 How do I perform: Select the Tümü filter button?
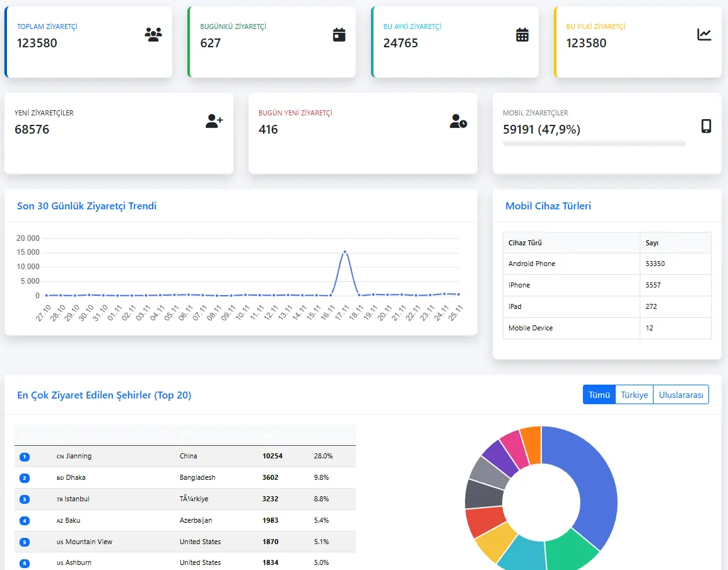599,395
